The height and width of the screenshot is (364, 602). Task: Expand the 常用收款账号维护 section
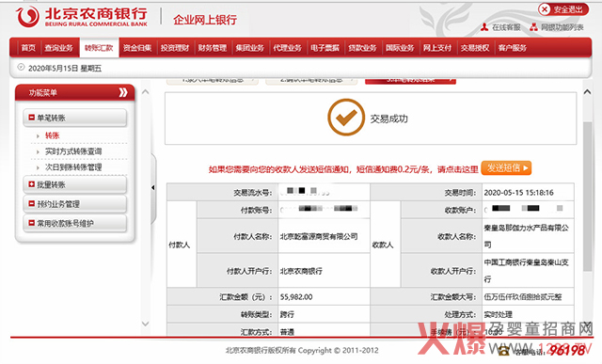[x=75, y=223]
